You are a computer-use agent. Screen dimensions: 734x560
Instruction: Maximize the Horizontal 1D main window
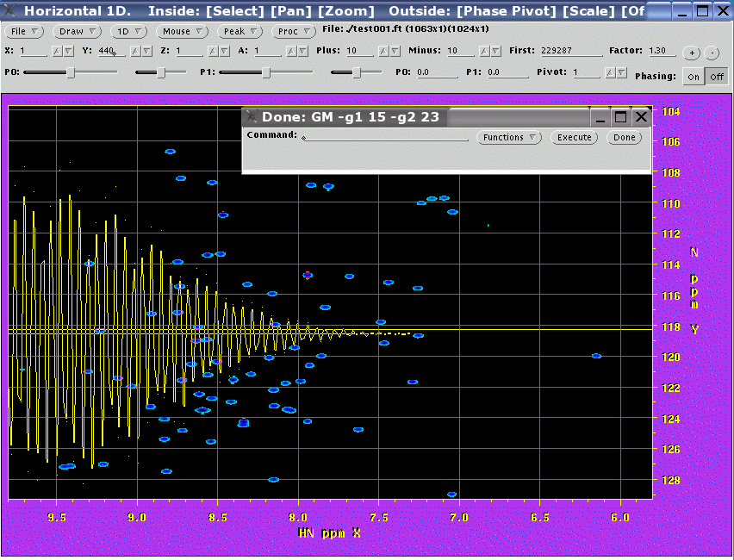tap(703, 10)
